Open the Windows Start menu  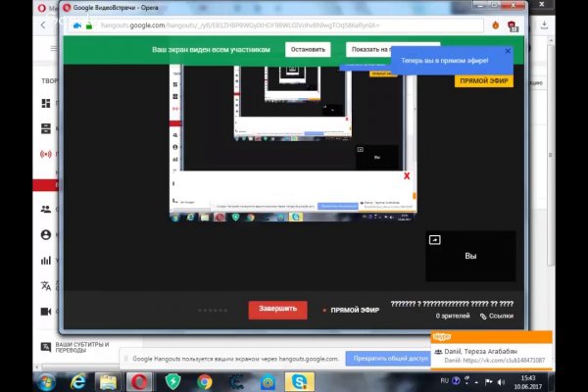point(44,380)
